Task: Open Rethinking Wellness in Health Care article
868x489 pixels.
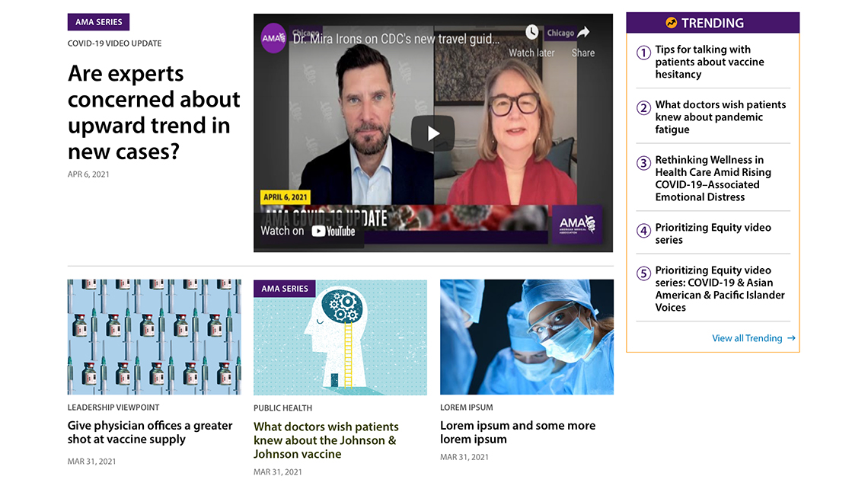Action: (x=713, y=178)
